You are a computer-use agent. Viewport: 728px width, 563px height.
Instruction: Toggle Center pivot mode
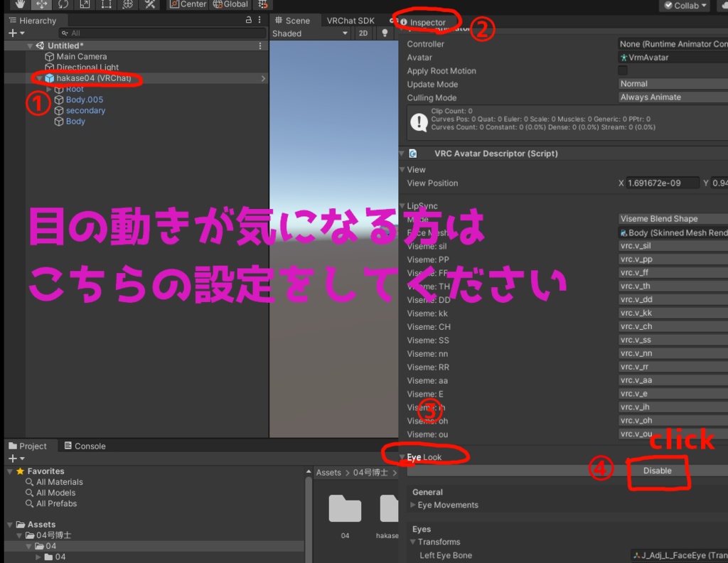[x=186, y=5]
